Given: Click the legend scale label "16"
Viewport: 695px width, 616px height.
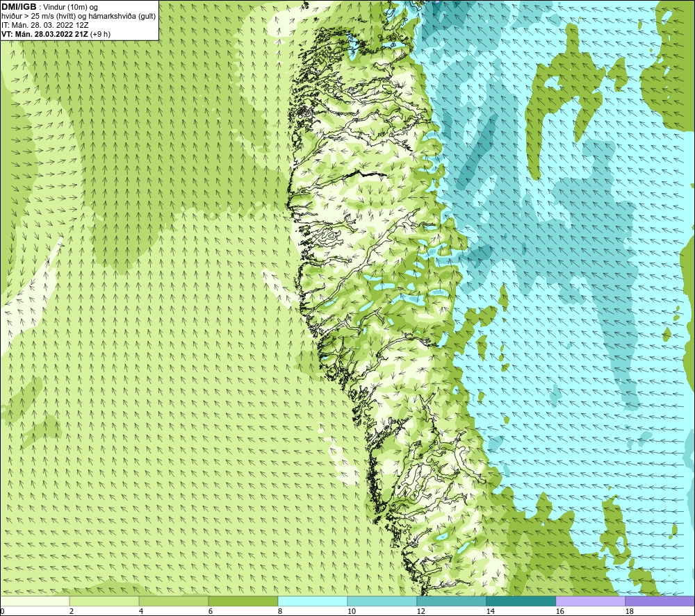Looking at the screenshot, I should click(x=559, y=611).
